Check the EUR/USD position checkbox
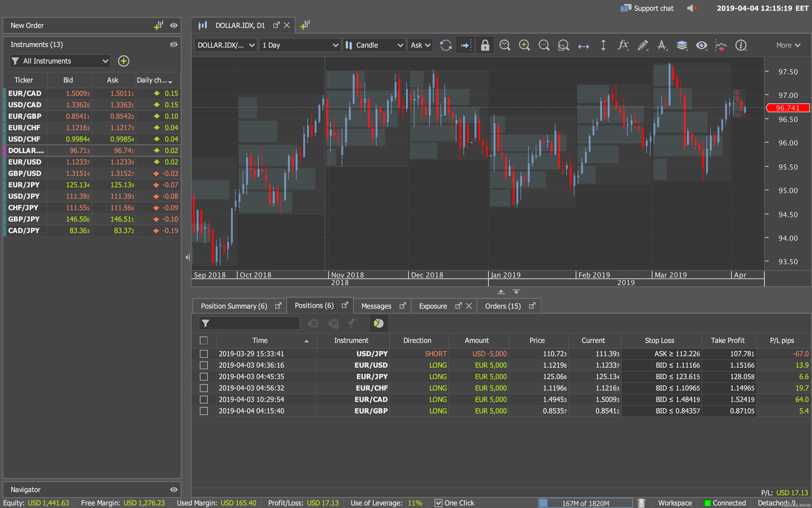This screenshot has height=508, width=812. [x=204, y=365]
